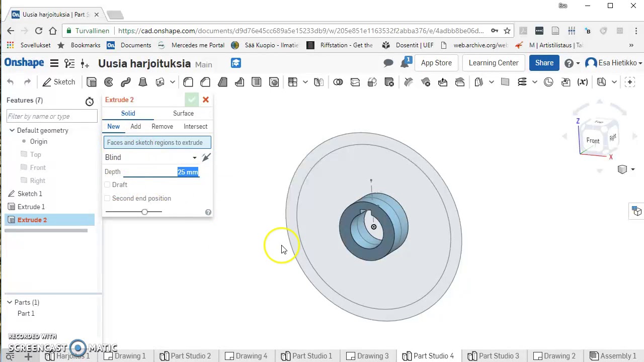Click the Undo arrow

[x=11, y=82]
